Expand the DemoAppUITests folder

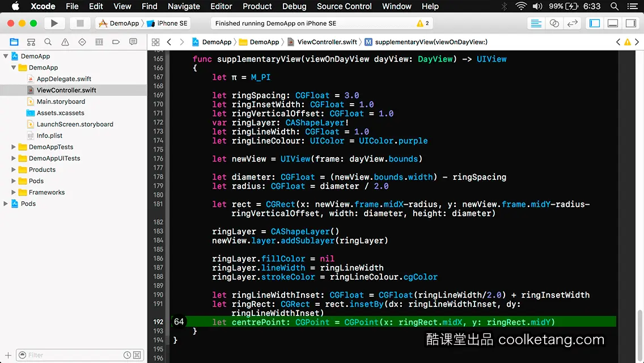[x=14, y=158]
